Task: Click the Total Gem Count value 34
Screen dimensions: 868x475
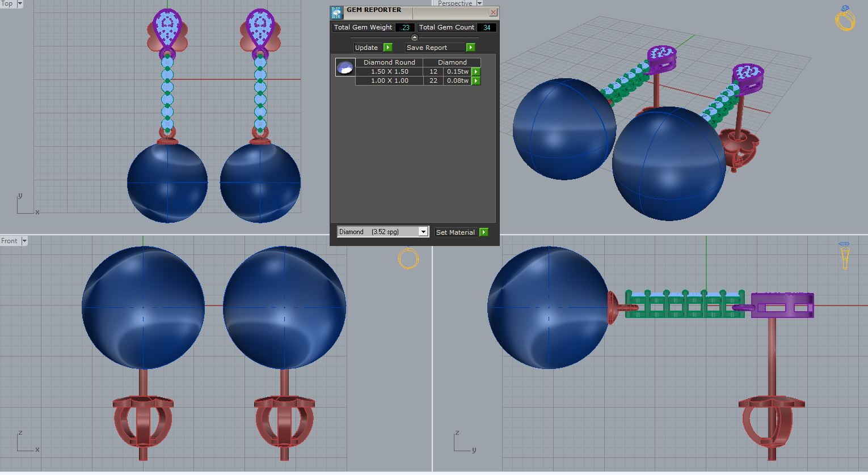Action: tap(487, 27)
